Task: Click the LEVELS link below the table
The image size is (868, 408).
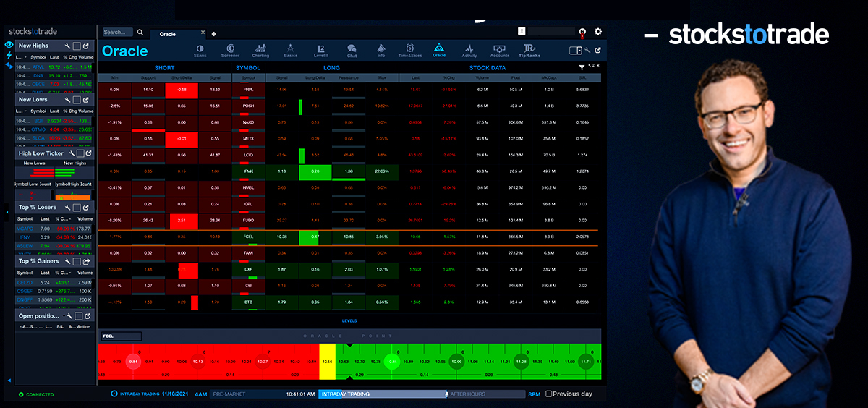Action: 349,320
